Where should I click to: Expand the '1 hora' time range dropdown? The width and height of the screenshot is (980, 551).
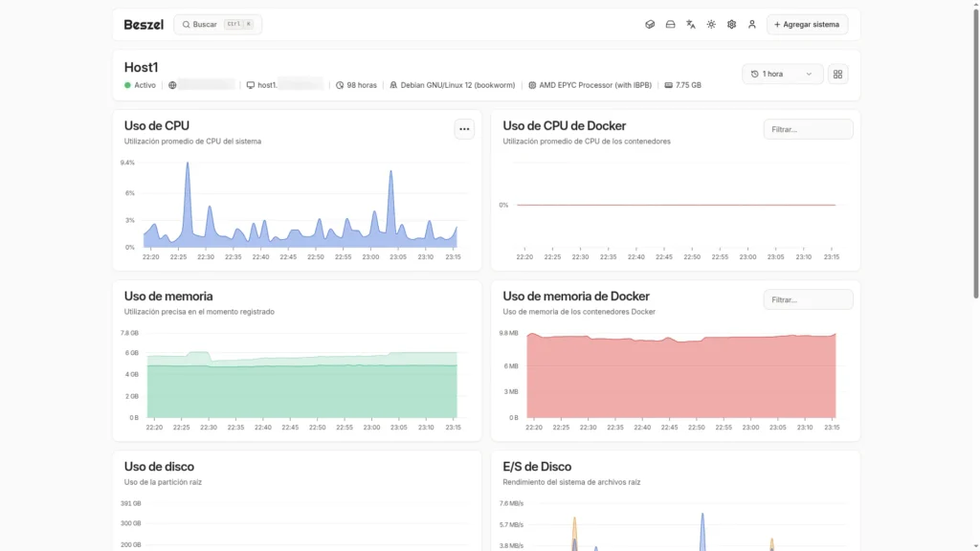click(x=782, y=74)
